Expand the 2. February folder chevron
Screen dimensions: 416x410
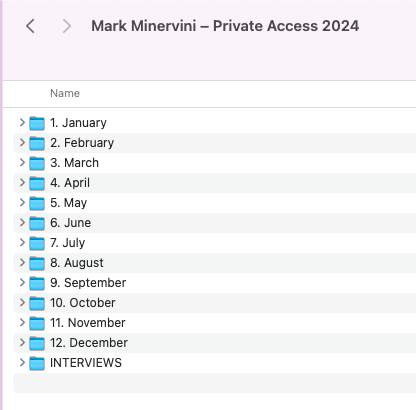click(22, 143)
